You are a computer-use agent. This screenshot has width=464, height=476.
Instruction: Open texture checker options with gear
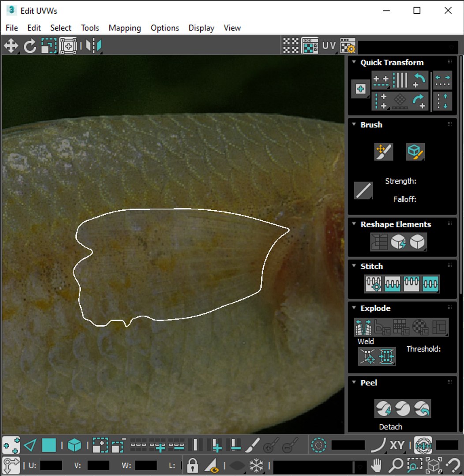click(x=348, y=46)
